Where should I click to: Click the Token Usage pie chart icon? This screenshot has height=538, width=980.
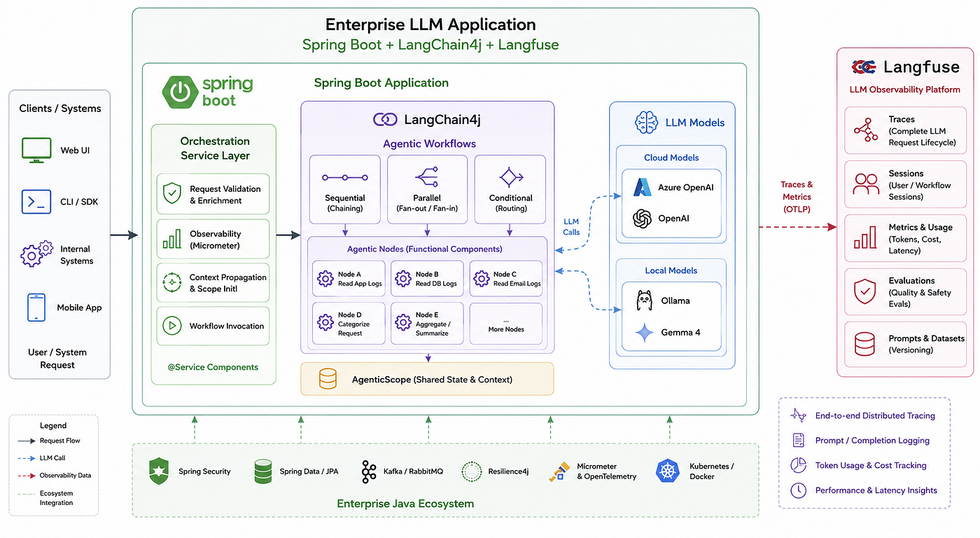point(798,465)
